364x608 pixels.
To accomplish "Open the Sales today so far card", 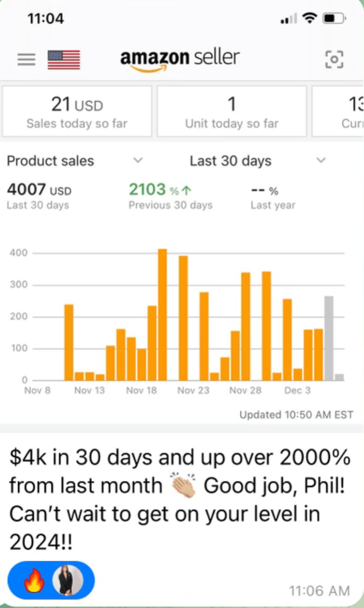I will point(77,111).
